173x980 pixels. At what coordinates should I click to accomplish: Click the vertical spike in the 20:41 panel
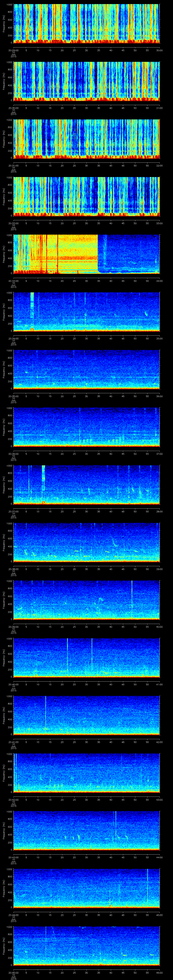pos(45,713)
